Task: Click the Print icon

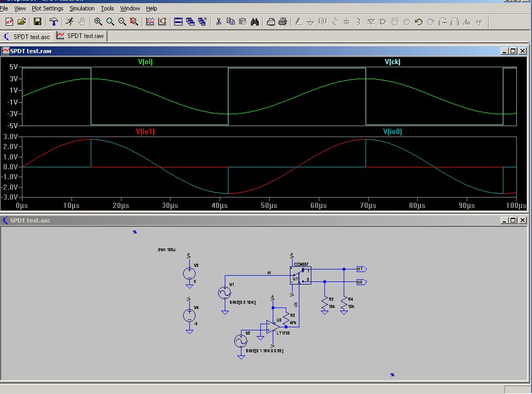Action: pos(283,21)
